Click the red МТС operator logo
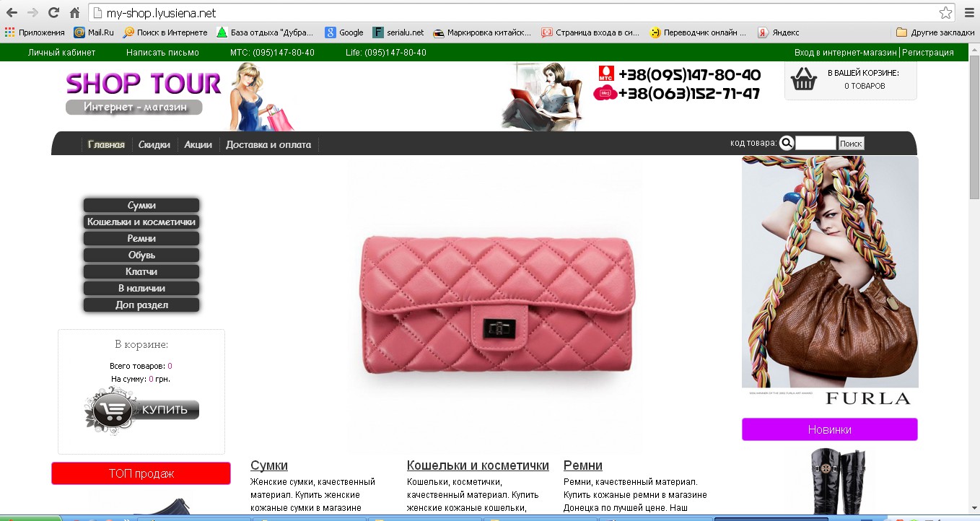Screen dimensions: 980x521 click(x=606, y=74)
